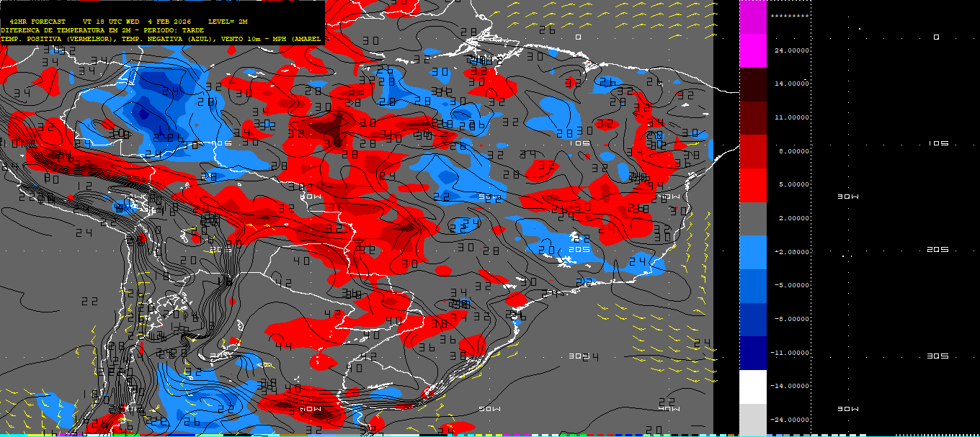Screen dimensions: 980x437
Task: Select the navy blue legend swatch
Action: (753, 353)
